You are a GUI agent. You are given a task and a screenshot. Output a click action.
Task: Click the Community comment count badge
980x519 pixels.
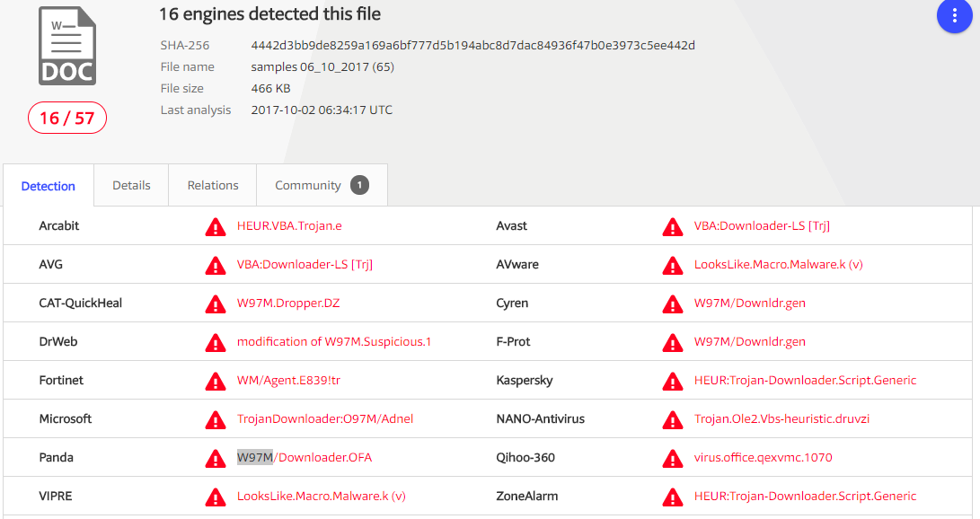359,185
